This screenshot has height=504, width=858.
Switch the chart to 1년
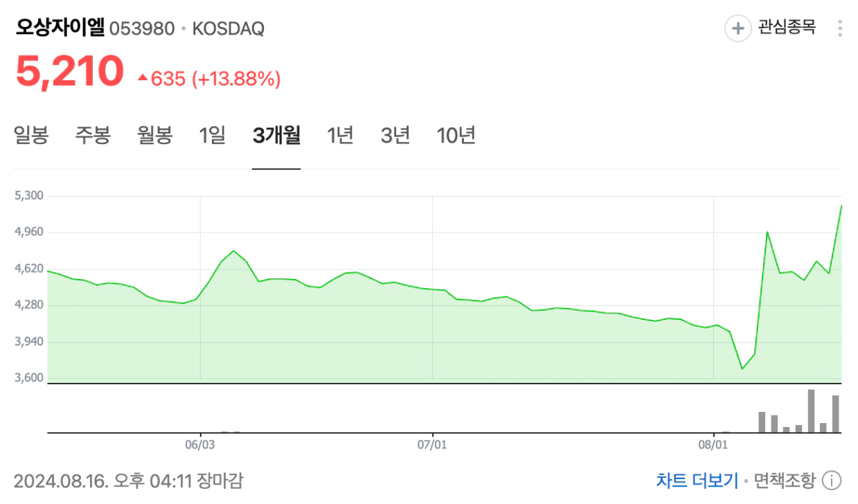pyautogui.click(x=340, y=135)
